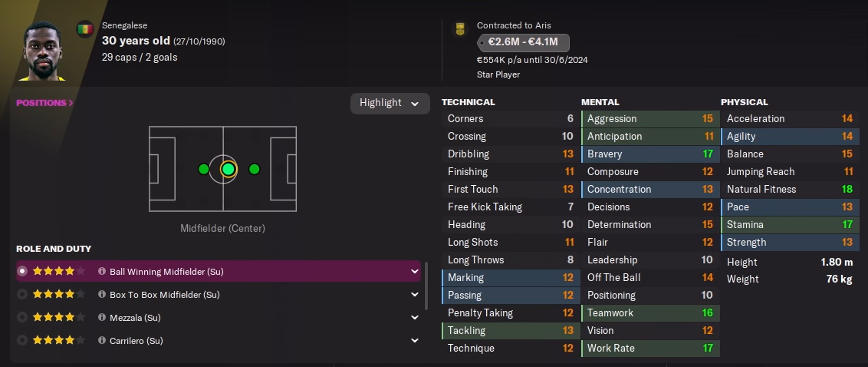Click info icon beside Ball Winning Midfielder

(101, 272)
